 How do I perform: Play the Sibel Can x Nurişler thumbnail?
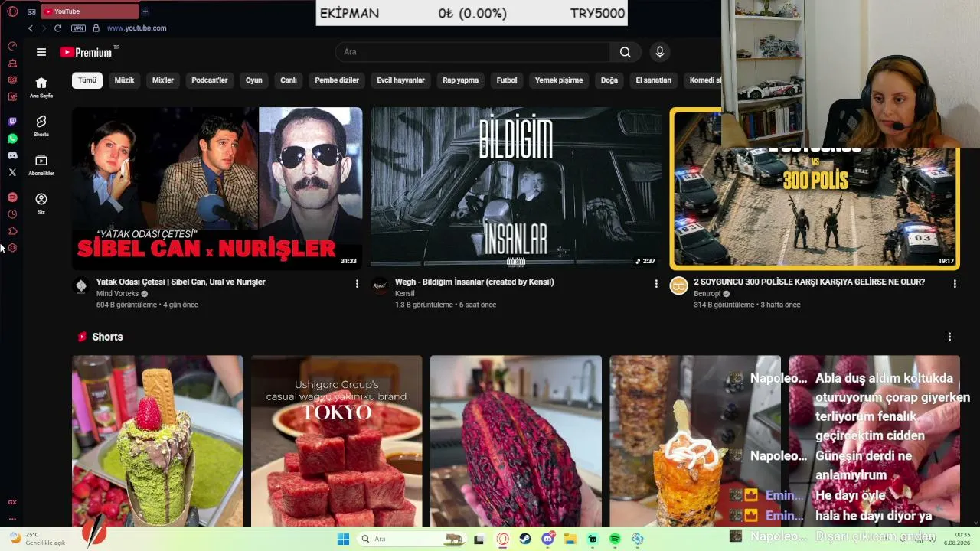tap(217, 188)
